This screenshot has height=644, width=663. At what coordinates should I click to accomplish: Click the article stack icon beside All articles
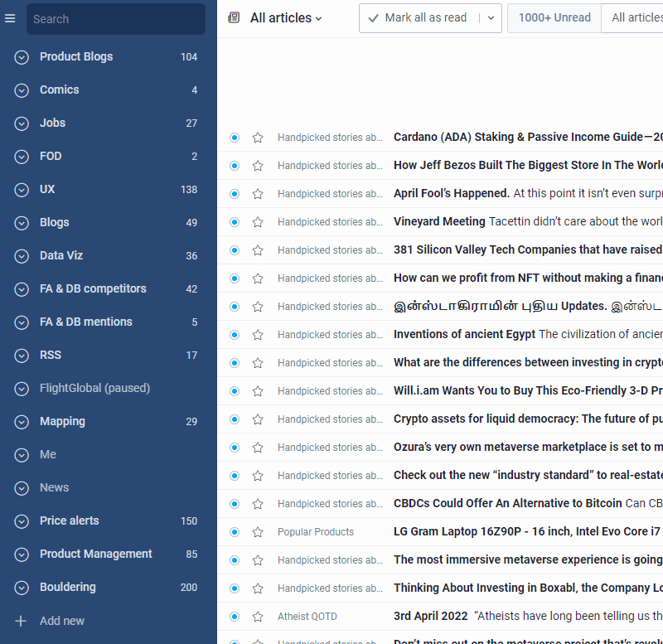coord(233,17)
